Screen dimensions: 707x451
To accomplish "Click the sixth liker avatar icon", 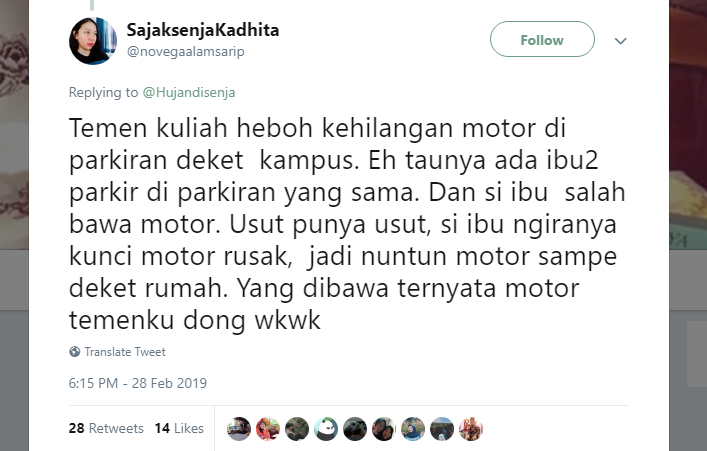I will [384, 428].
